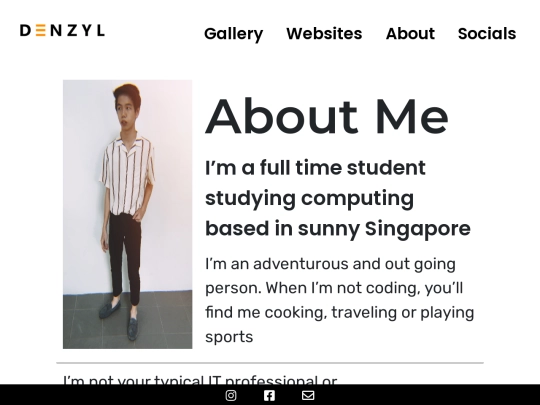Go to the Socials navigation link
Image resolution: width=540 pixels, height=405 pixels.
487,34
